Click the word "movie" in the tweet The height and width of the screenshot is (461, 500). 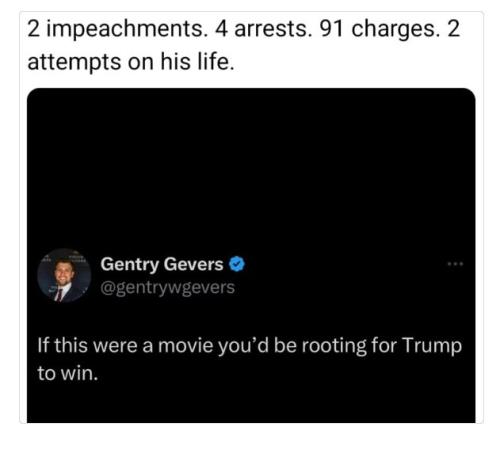pyautogui.click(x=185, y=345)
